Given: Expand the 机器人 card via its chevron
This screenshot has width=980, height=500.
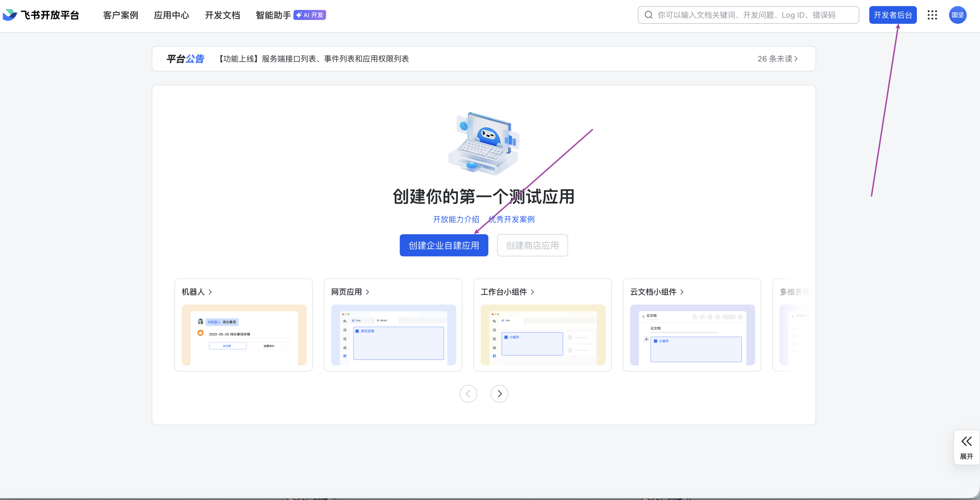Looking at the screenshot, I should click(x=211, y=292).
